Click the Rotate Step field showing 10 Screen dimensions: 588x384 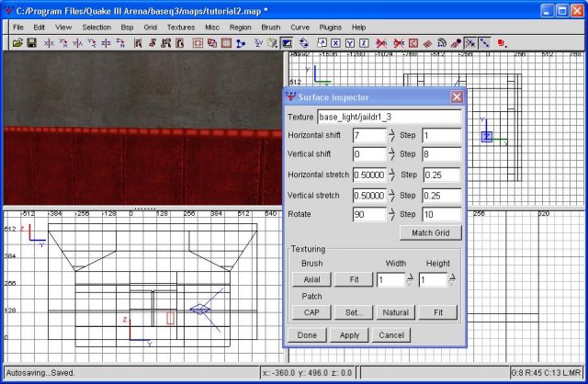click(442, 214)
